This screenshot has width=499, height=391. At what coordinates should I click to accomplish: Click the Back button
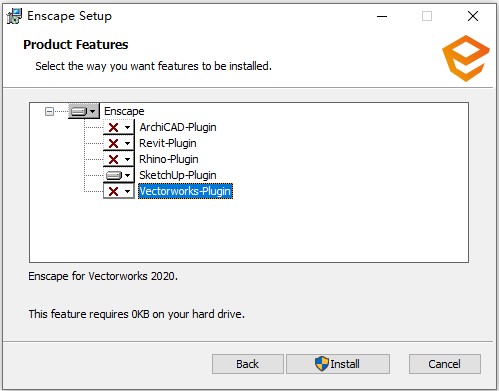248,364
